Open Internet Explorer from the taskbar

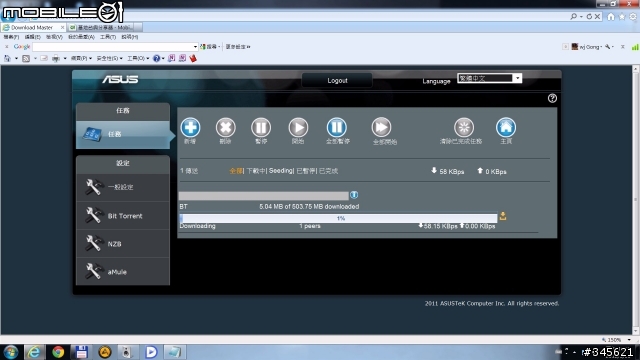point(34,352)
